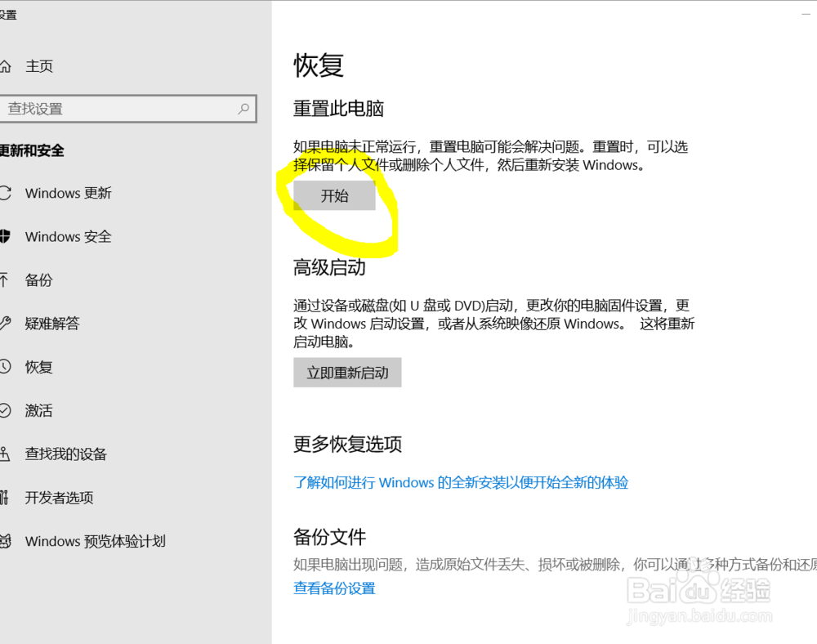Focus the 查找设置 search box

pos(127,109)
